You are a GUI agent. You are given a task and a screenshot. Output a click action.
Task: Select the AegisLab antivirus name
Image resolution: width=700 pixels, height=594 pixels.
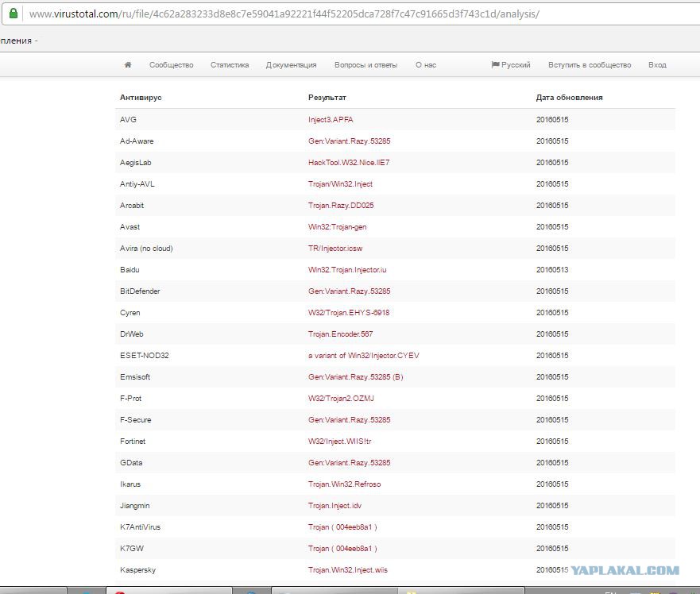point(136,163)
